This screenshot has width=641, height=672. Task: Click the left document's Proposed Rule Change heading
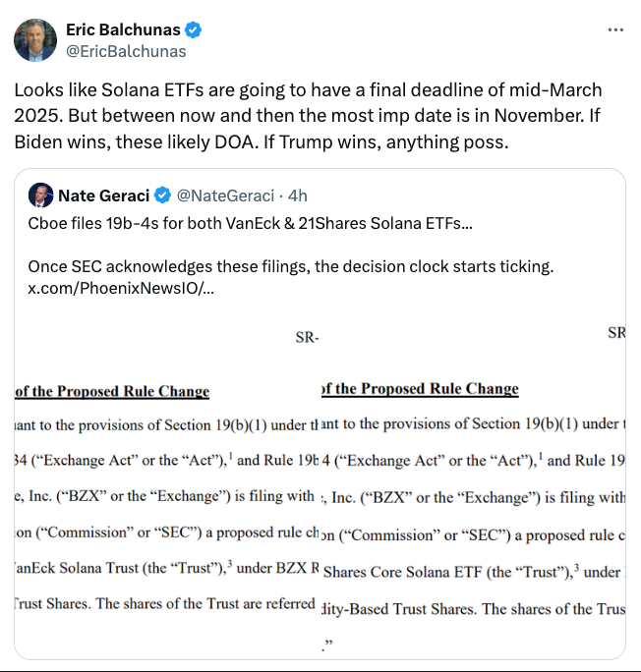(x=112, y=391)
